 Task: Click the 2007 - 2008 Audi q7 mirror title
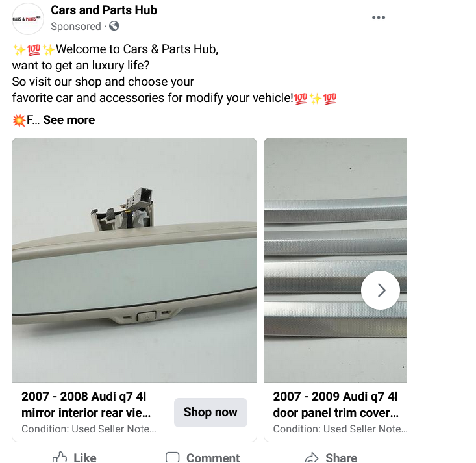pos(88,405)
